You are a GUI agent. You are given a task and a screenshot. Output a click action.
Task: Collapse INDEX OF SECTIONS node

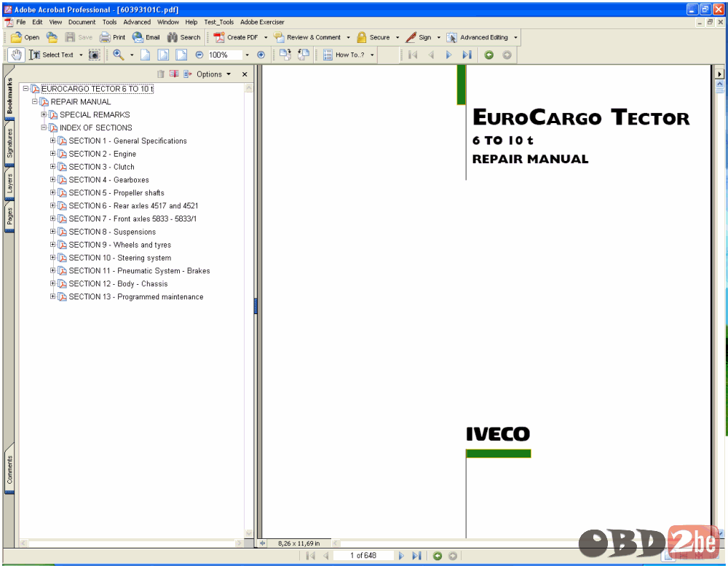[x=44, y=127]
